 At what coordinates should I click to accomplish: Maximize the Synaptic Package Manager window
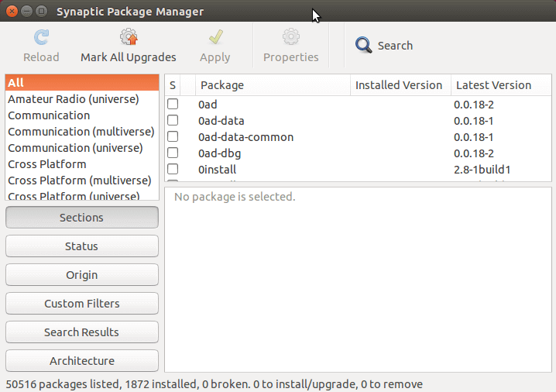(42, 12)
